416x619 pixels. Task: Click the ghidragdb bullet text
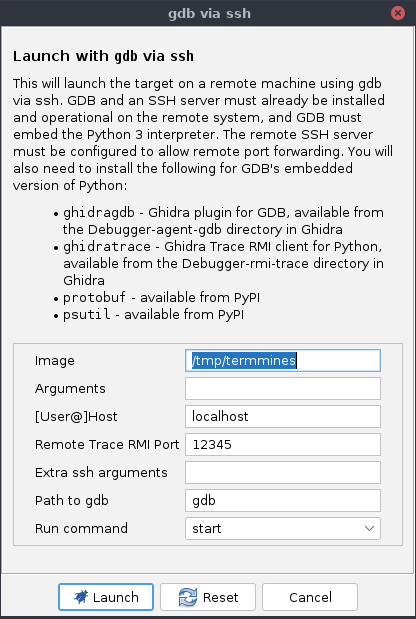click(x=223, y=221)
